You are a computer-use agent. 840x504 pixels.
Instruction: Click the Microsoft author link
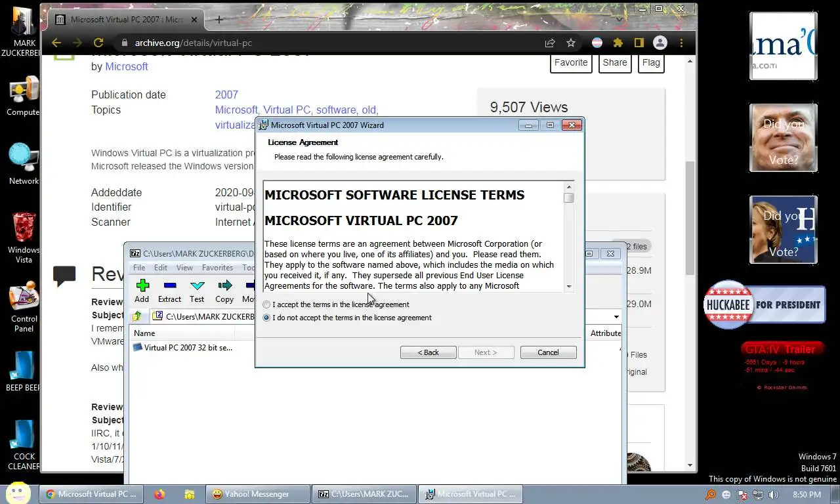[x=127, y=66]
